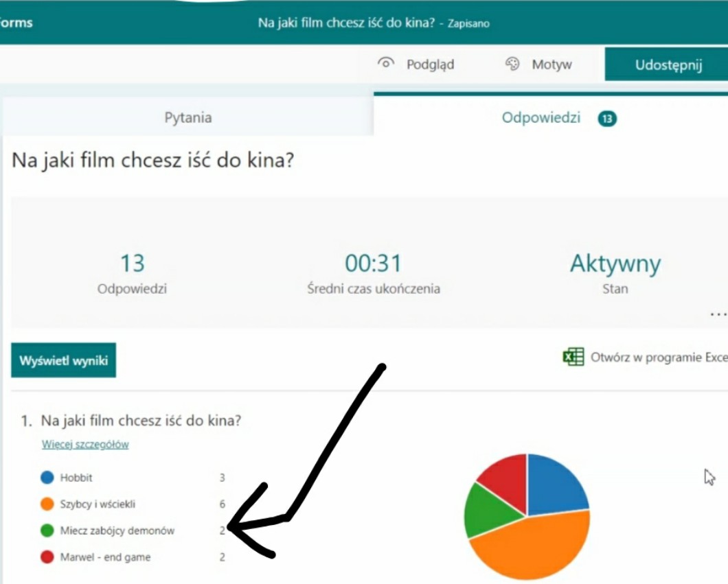Image resolution: width=728 pixels, height=584 pixels.
Task: Click the green Miecz zabójcy demonów dot
Action: (47, 530)
